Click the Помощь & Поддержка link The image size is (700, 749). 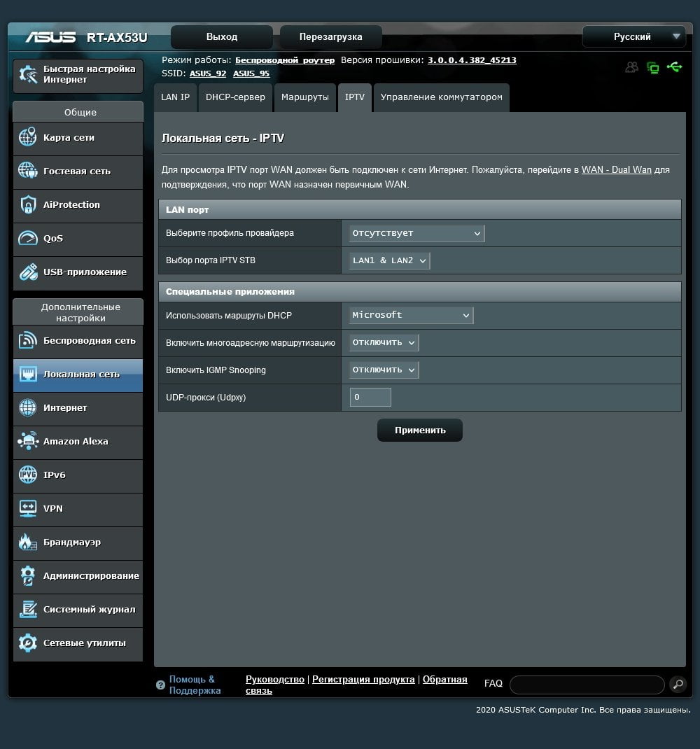[195, 685]
